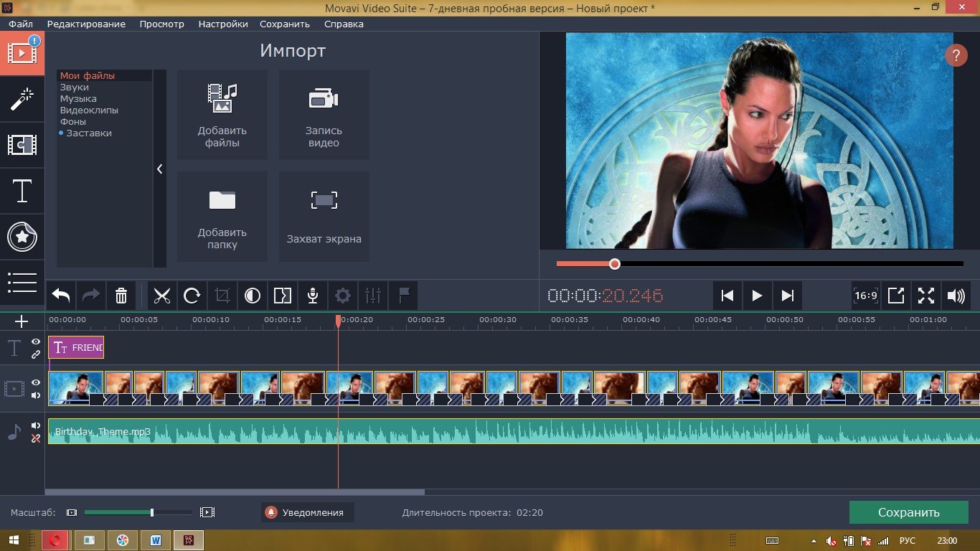The image size is (980, 551).
Task: Open the Настройки menu
Action: tap(223, 24)
